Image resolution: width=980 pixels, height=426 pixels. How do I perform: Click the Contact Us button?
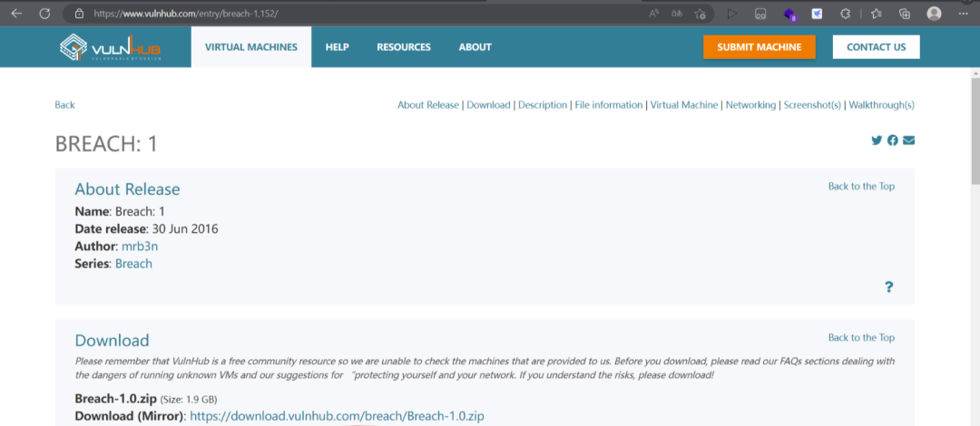point(877,47)
